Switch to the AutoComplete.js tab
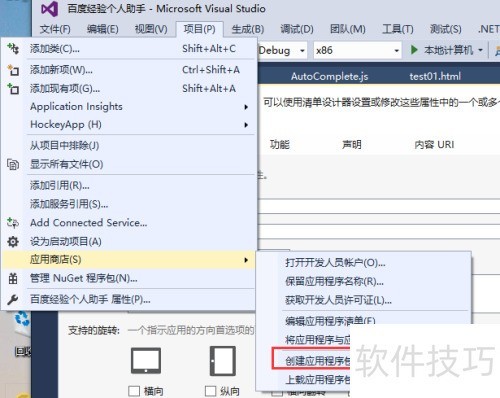This screenshot has height=398, width=500. 329,76
